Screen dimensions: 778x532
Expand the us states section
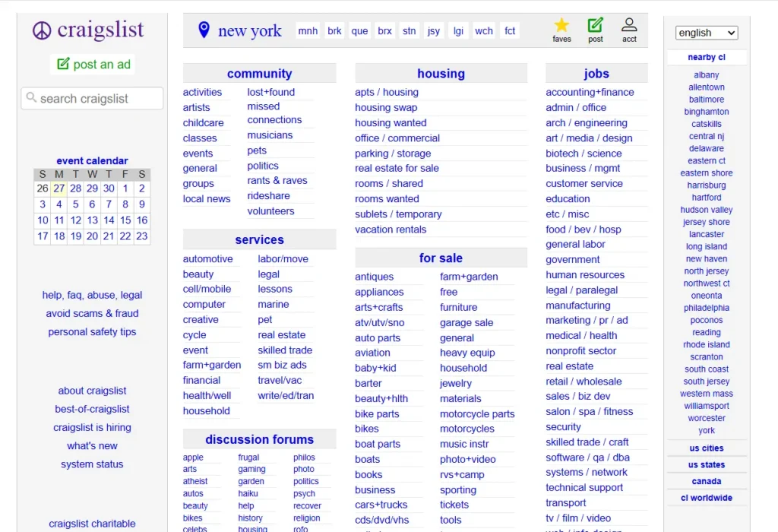pos(707,465)
